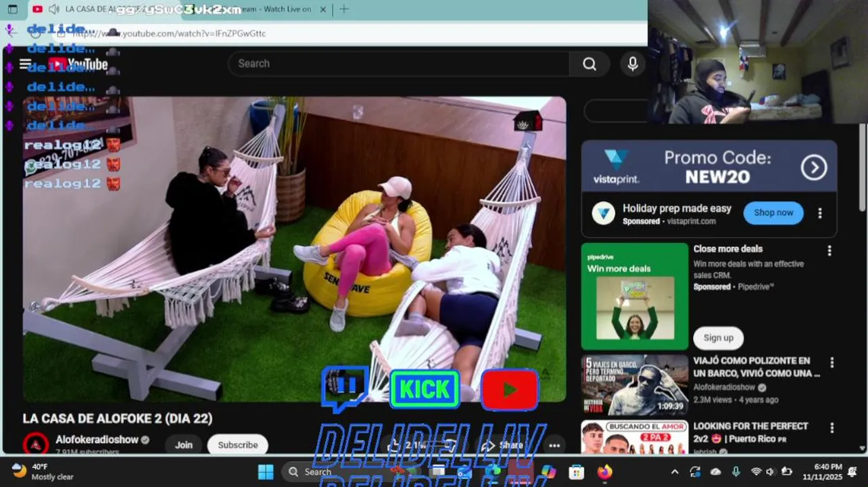868x487 pixels.
Task: Open options for the Vistaprint ad
Action: click(820, 213)
